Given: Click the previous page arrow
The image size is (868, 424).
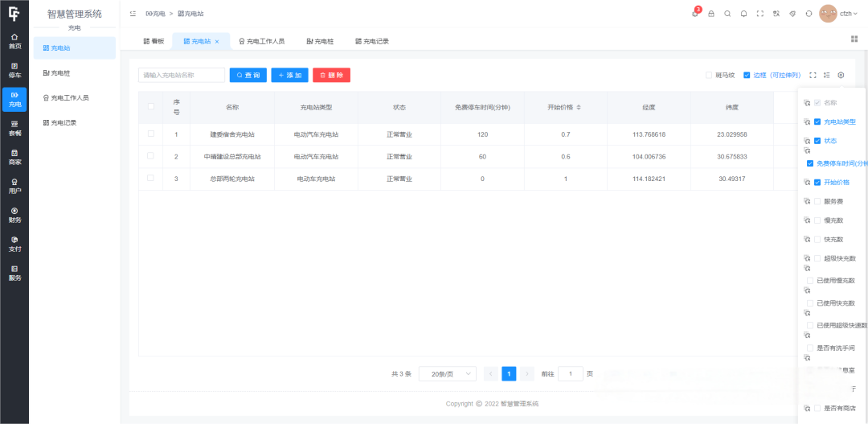Looking at the screenshot, I should 490,373.
